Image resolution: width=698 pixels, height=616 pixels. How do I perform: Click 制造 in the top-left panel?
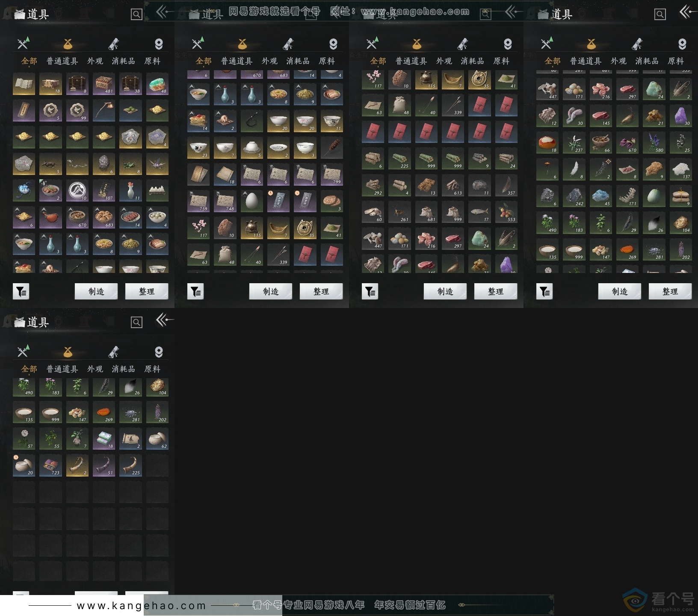coord(96,291)
